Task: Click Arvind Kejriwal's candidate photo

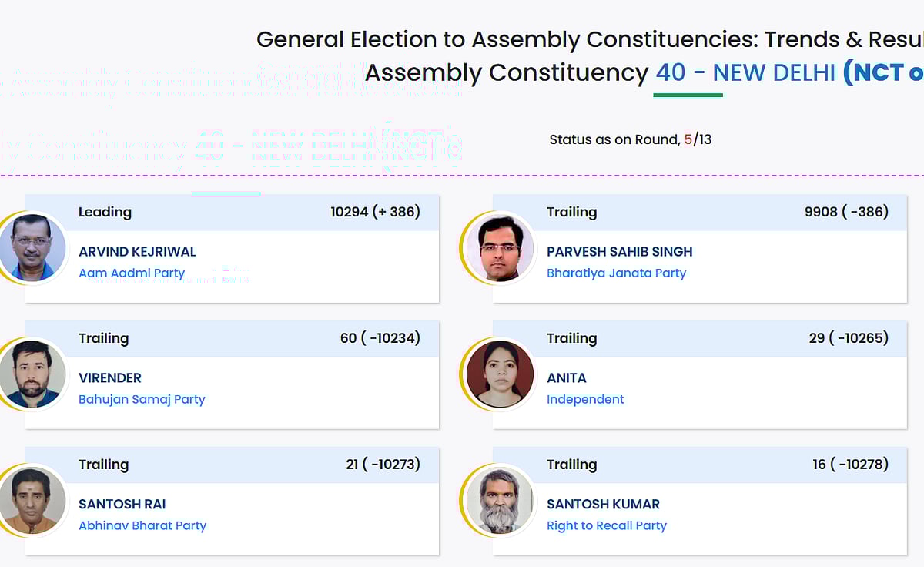Action: click(32, 248)
